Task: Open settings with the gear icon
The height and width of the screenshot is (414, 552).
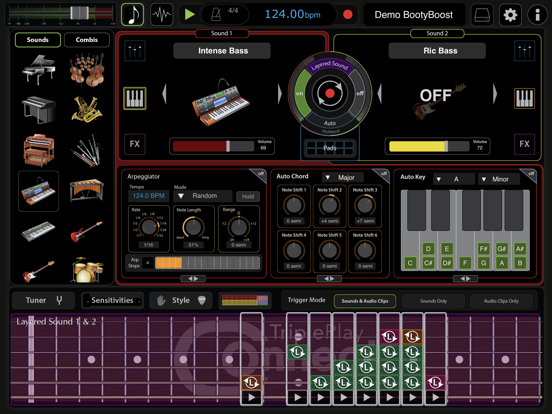Action: click(x=510, y=15)
